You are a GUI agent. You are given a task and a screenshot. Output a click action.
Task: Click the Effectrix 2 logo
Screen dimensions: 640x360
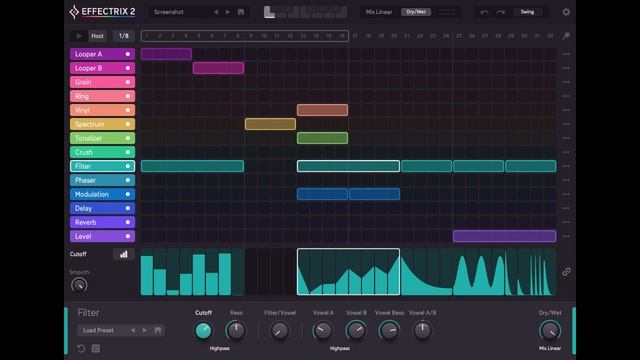click(x=102, y=12)
